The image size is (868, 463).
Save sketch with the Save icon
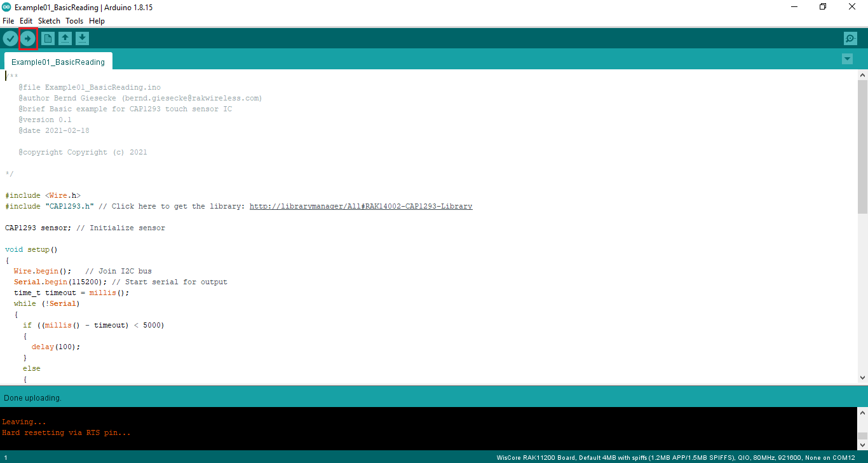pyautogui.click(x=82, y=39)
